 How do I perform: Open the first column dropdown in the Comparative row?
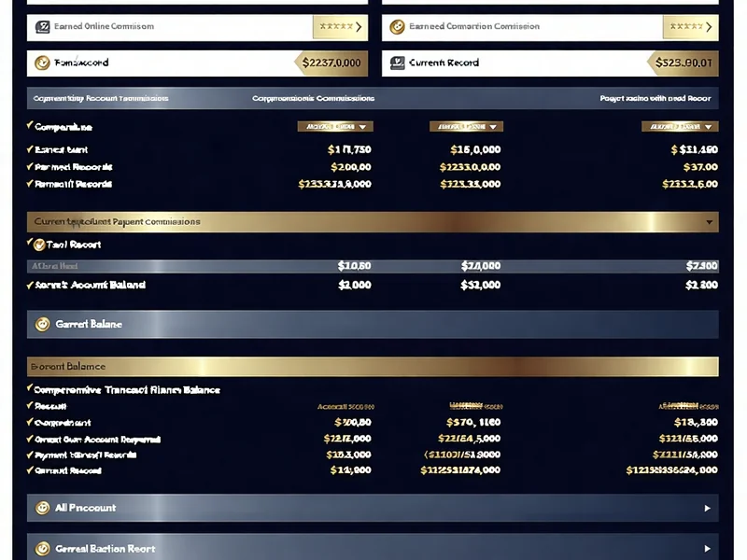point(335,126)
